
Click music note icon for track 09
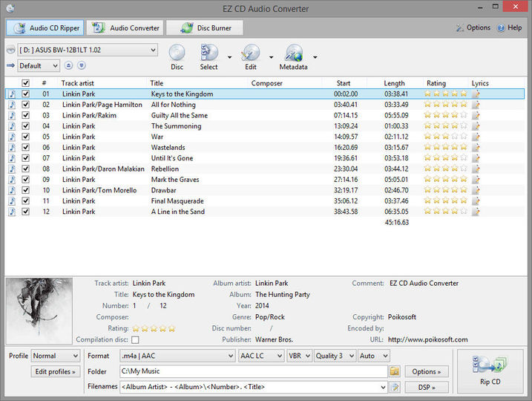pos(12,180)
